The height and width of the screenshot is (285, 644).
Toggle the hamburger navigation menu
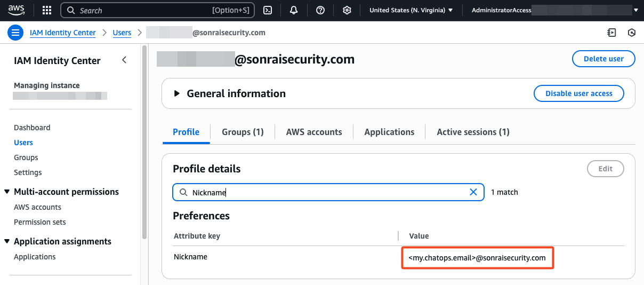15,33
